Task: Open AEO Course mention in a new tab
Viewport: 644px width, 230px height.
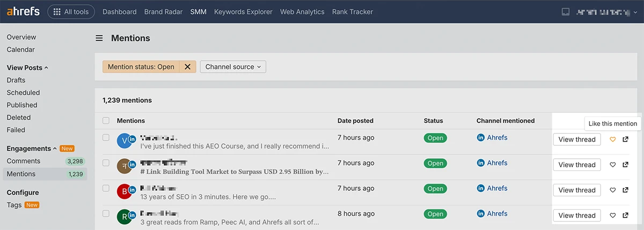Action: tap(625, 139)
